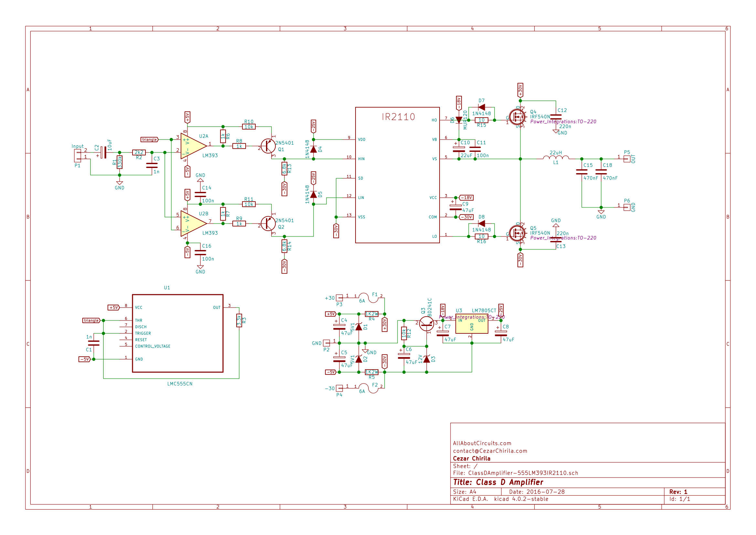This screenshot has width=756, height=535.
Task: Click the 22uH inductor L1 symbol
Action: tap(557, 157)
